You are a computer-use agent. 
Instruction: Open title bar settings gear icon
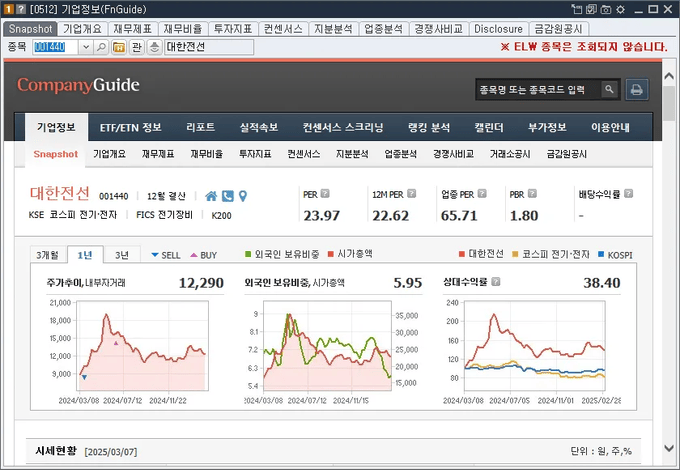coord(621,9)
